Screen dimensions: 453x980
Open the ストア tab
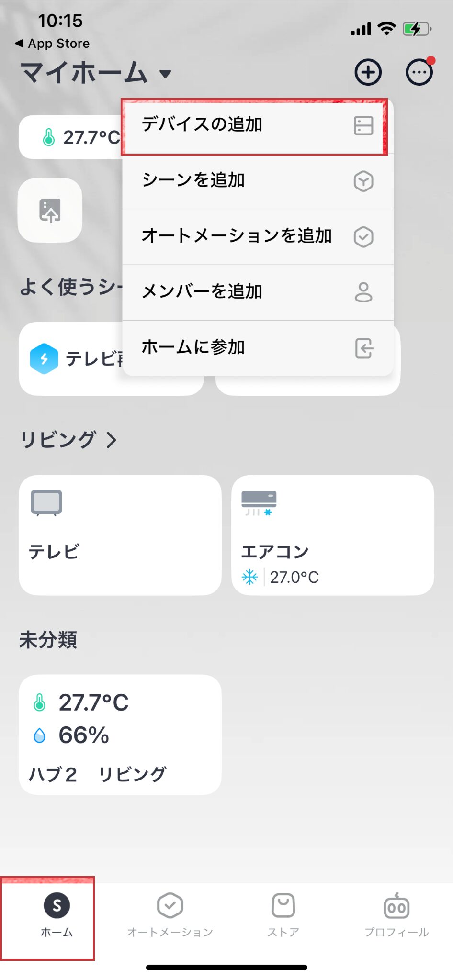pos(283,915)
